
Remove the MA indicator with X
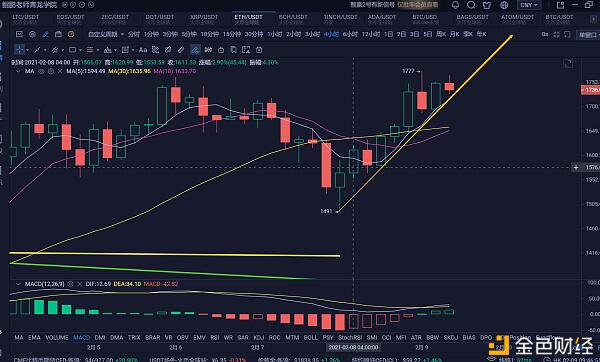coord(60,71)
